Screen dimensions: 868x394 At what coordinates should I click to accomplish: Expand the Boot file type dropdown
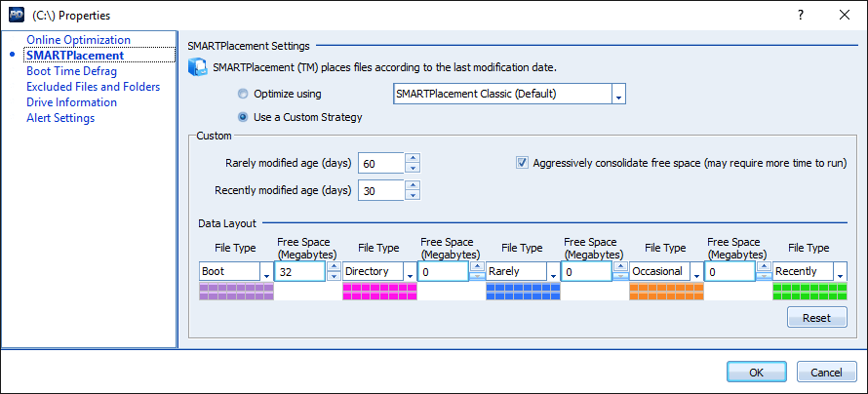[266, 272]
